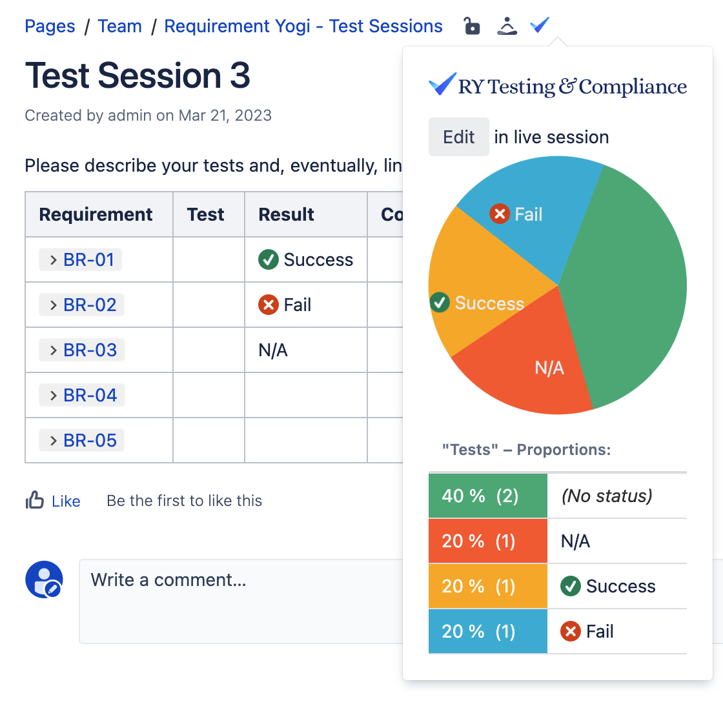Click the RY Testing & Compliance checkmark icon
723x728 pixels.
[441, 84]
